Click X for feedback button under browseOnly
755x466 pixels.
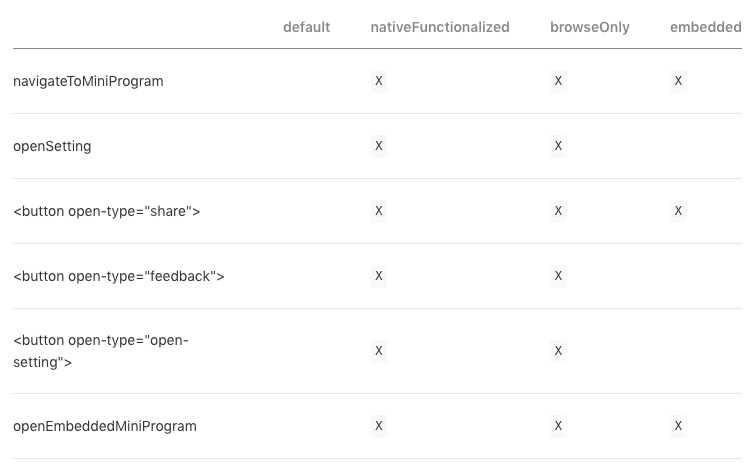click(558, 276)
